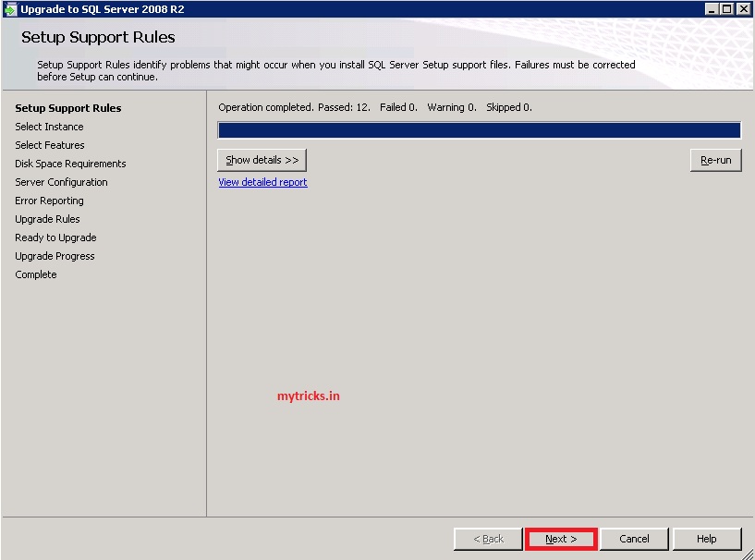Close the Upgrade to SQL Server window
Viewport: 755px width, 560px height.
(743, 9)
